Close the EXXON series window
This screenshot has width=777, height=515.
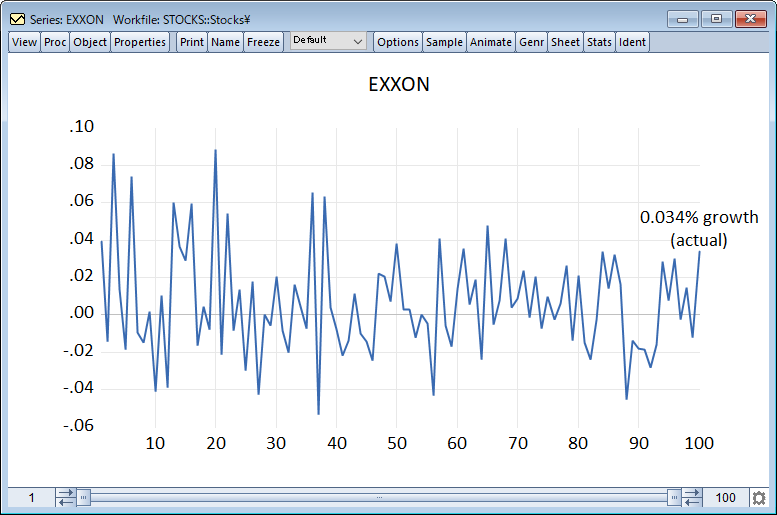[750, 19]
